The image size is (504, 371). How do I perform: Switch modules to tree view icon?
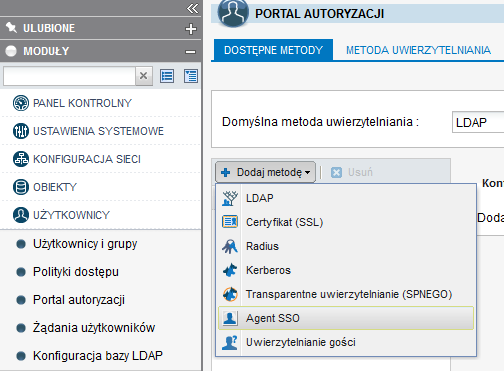191,76
